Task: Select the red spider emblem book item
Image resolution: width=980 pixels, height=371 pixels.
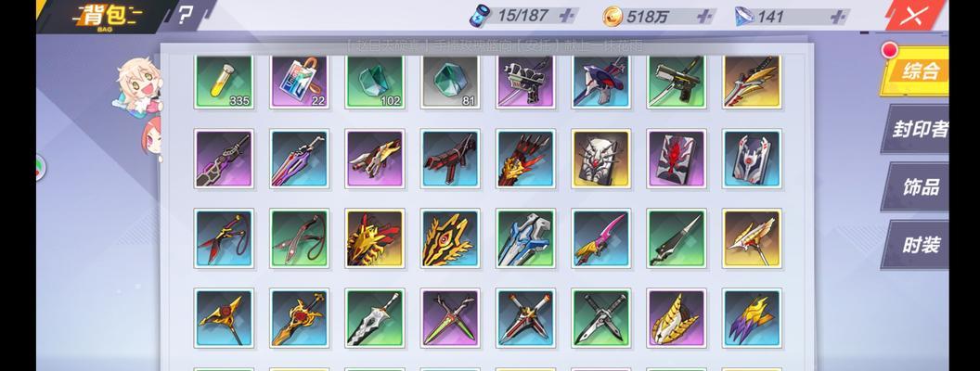Action: (677, 159)
